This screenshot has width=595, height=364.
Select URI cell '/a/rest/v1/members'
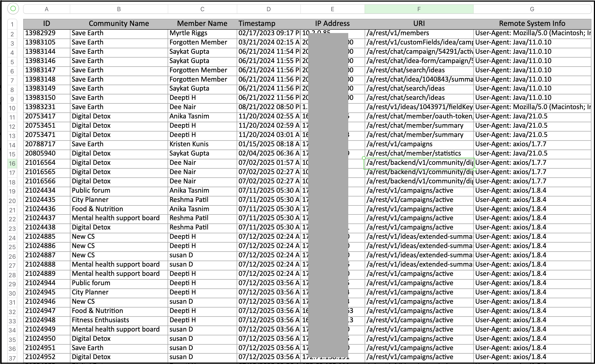point(419,33)
